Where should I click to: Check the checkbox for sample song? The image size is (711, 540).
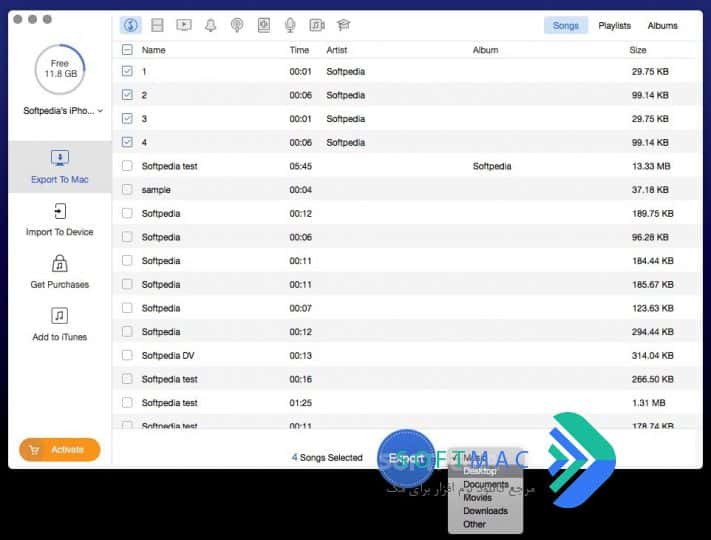127,190
